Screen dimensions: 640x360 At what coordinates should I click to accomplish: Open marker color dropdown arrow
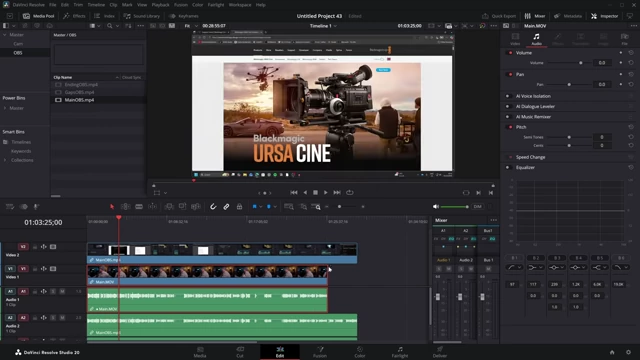[x=275, y=207]
